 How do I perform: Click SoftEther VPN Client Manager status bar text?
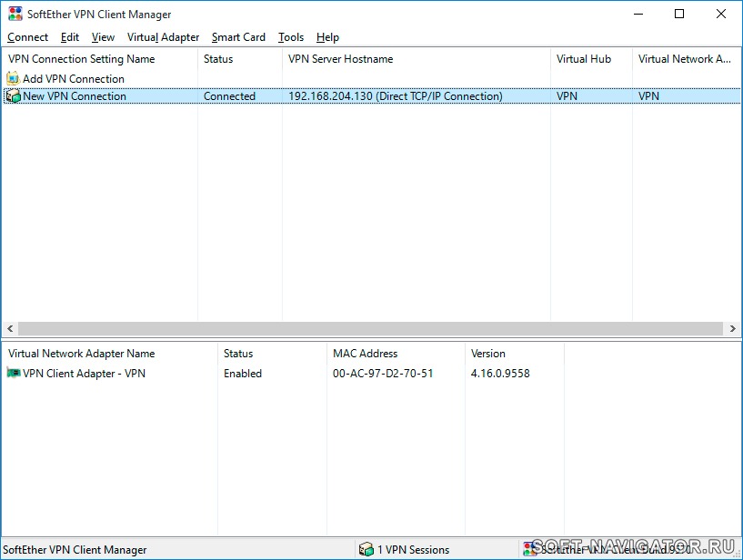[75, 550]
